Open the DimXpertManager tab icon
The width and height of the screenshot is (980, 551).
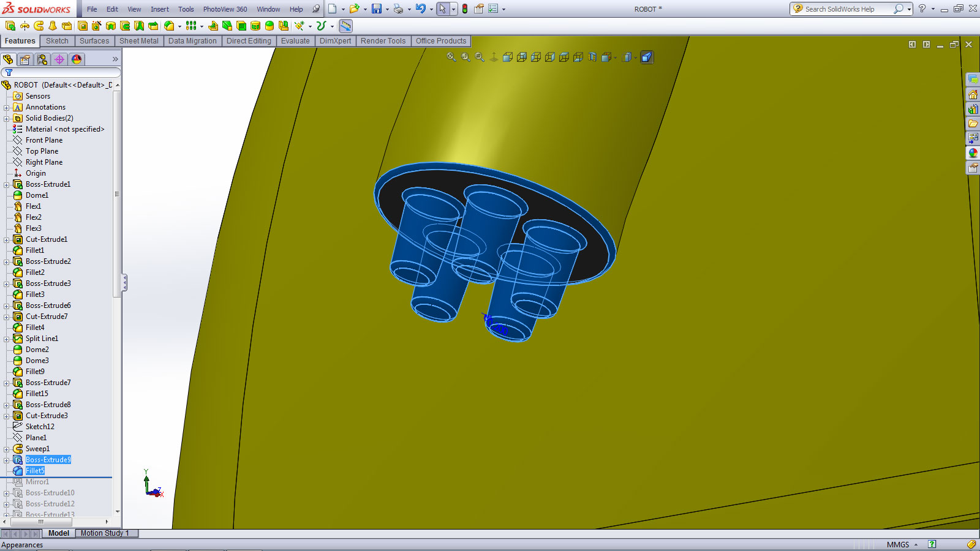pyautogui.click(x=59, y=59)
